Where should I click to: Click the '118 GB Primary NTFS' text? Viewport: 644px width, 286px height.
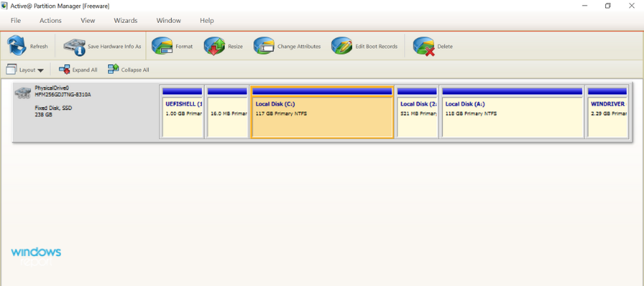471,114
